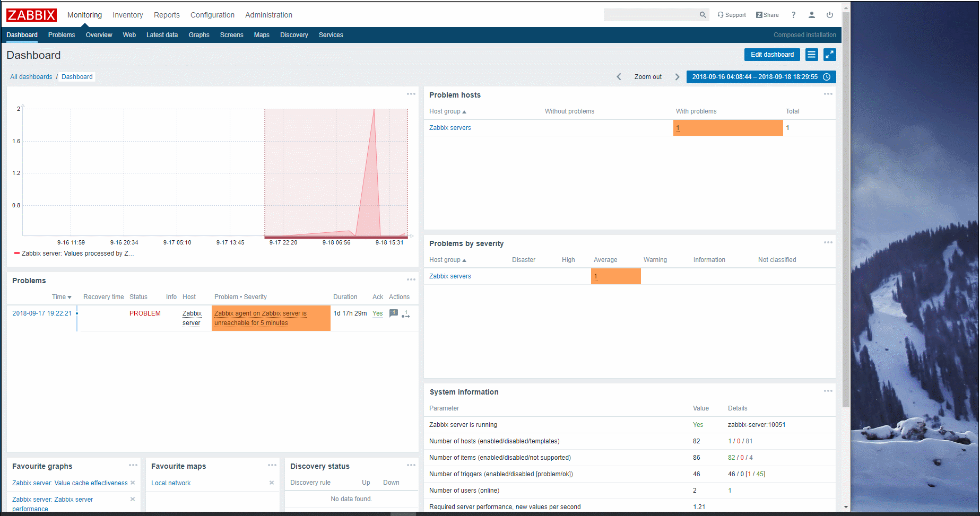The image size is (980, 516).
Task: Open the Reports menu
Action: pos(167,15)
